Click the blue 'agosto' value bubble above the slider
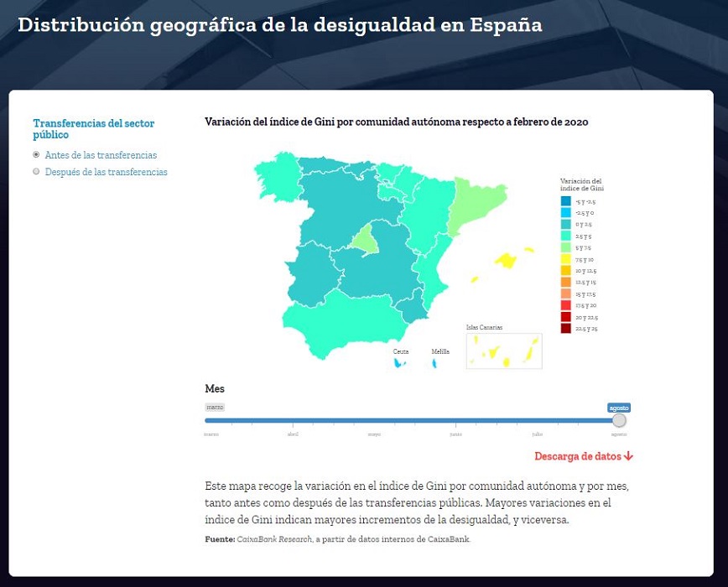This screenshot has height=587, width=728. click(619, 408)
